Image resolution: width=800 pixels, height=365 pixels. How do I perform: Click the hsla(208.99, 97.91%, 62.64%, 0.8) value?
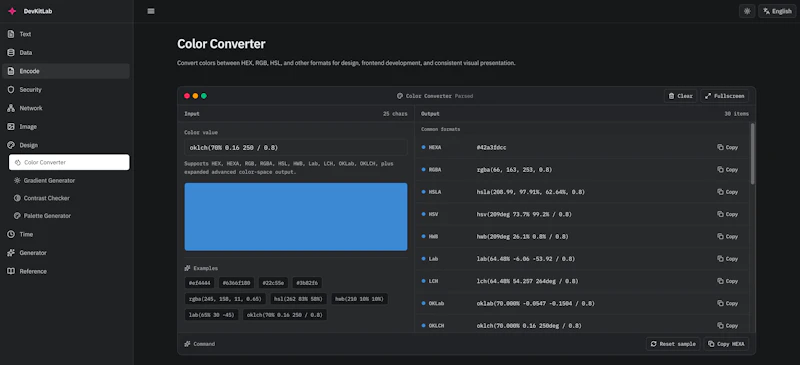pyautogui.click(x=531, y=192)
